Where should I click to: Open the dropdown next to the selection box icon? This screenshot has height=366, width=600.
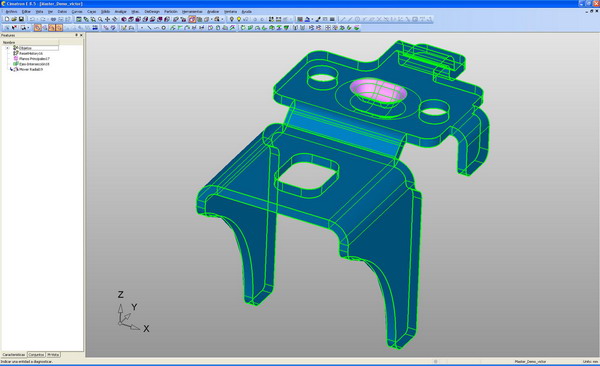(28, 28)
